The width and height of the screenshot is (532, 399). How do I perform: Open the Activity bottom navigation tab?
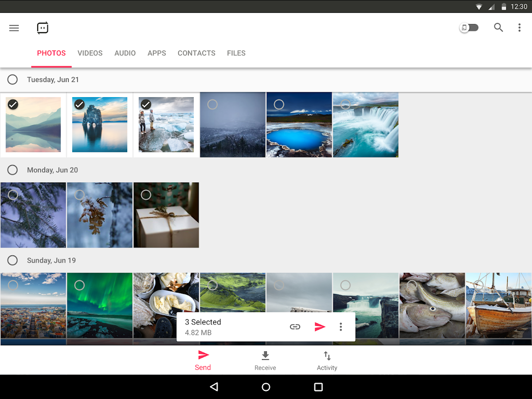327,360
